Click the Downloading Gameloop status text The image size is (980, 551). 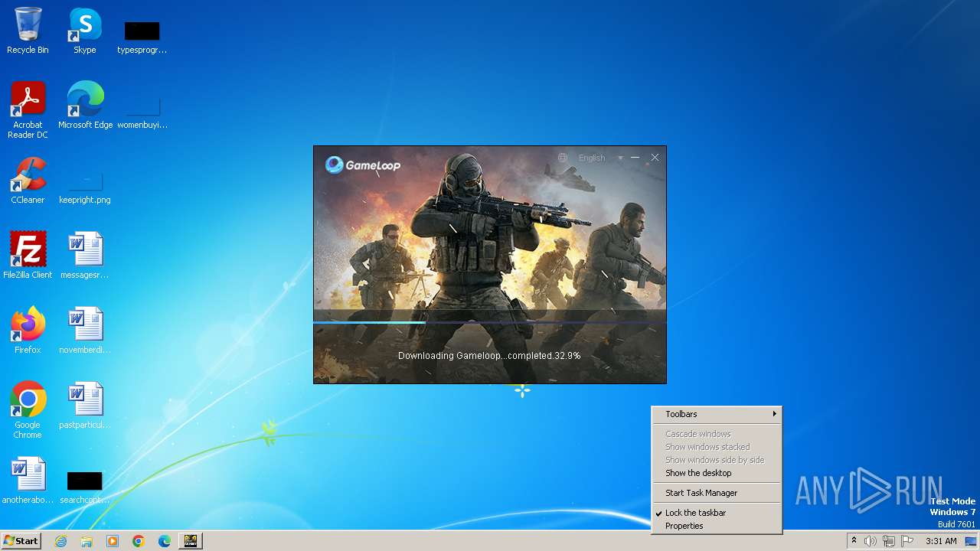(489, 356)
